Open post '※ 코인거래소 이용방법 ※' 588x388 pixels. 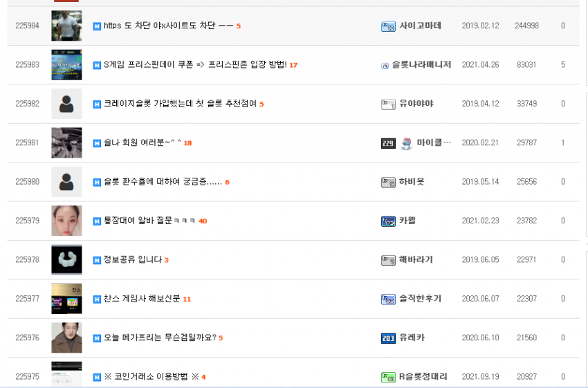point(151,376)
